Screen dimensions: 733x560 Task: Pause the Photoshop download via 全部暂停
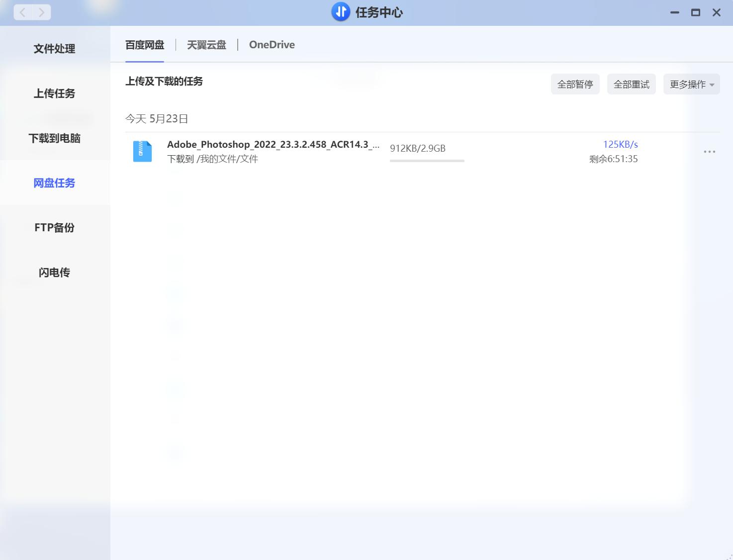(575, 84)
